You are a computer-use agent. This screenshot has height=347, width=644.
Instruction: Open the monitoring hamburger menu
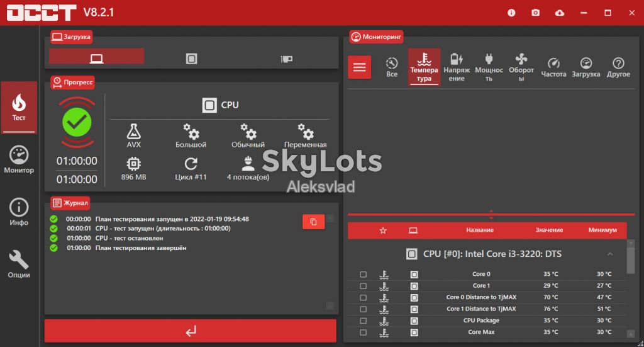(x=359, y=67)
